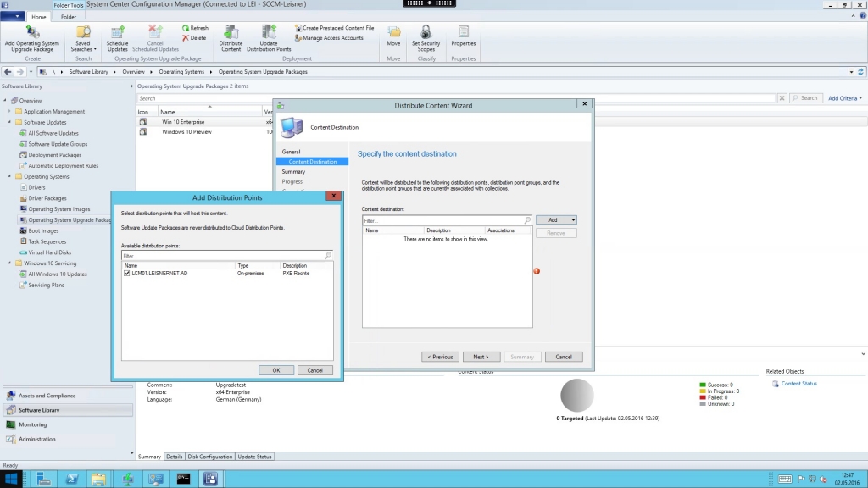This screenshot has height=488, width=868.
Task: Click Cancel in Distribute Content Wizard
Action: click(564, 357)
